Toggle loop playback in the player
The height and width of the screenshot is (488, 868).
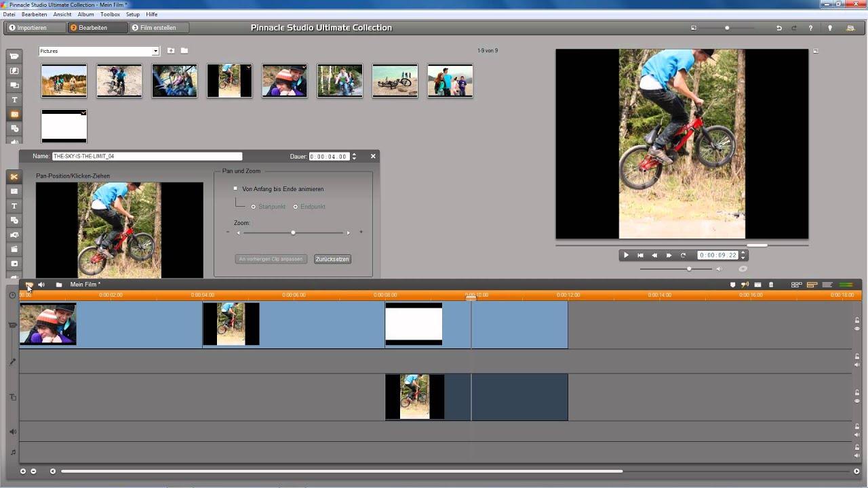click(x=683, y=256)
